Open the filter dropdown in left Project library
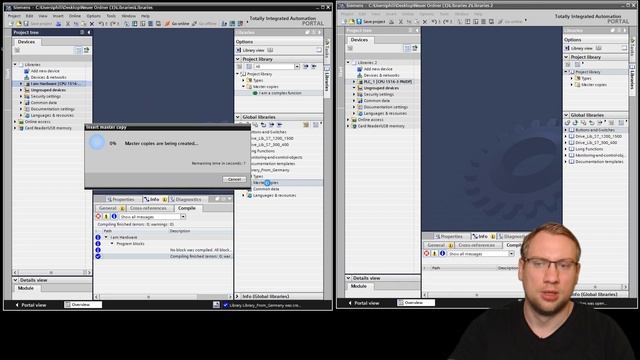This screenshot has width=640, height=360. point(297,67)
